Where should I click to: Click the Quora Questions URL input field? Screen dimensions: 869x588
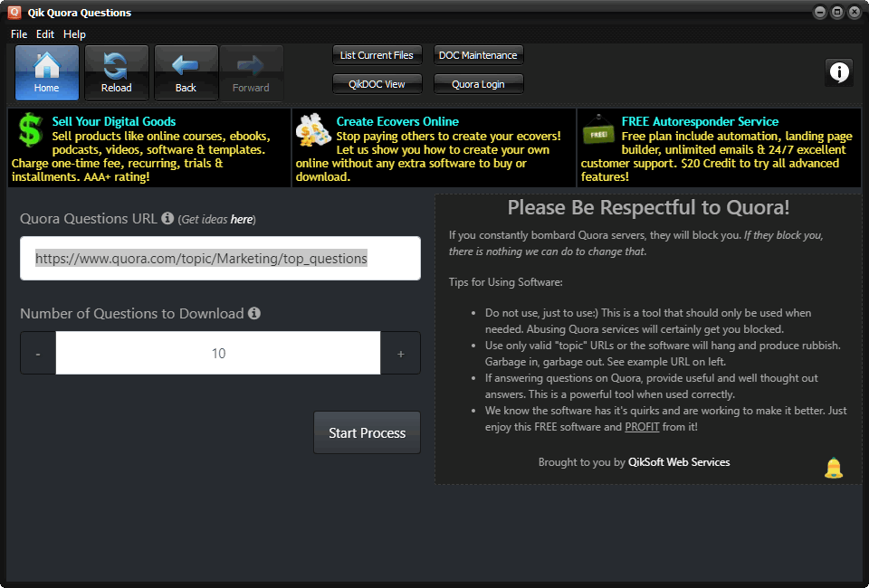[220, 259]
